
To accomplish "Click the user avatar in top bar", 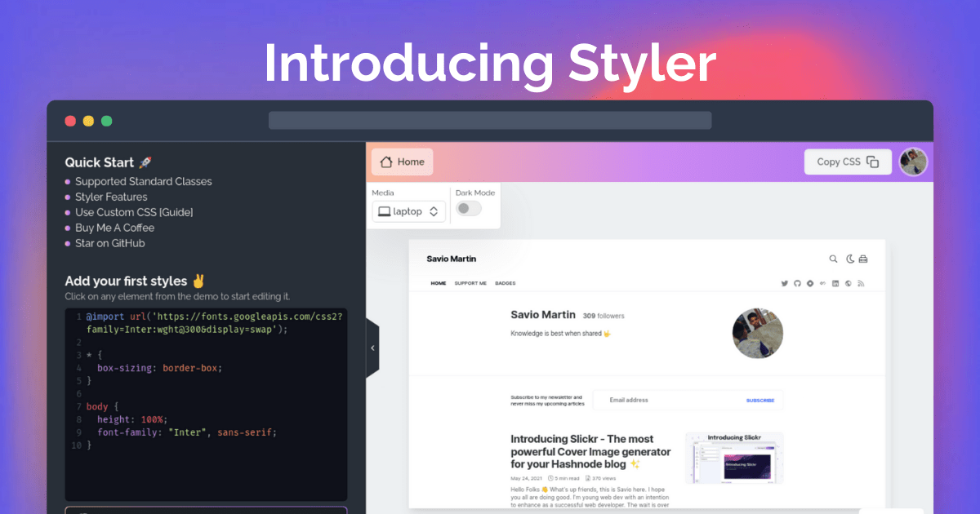I will (913, 162).
